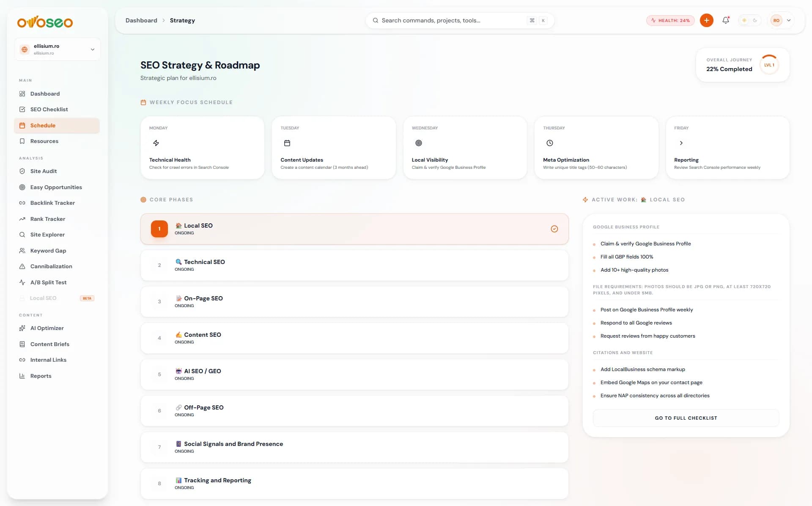Click the Wednesday Local Visibility target icon
The height and width of the screenshot is (506, 812).
(419, 143)
